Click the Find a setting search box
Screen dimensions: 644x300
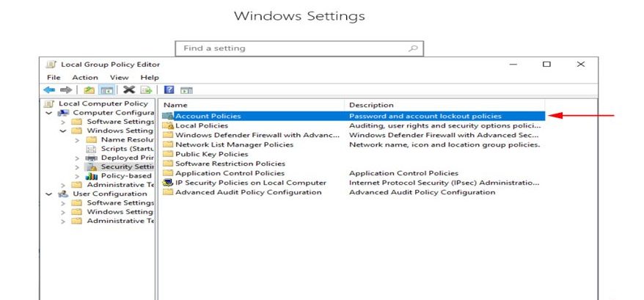tap(299, 48)
